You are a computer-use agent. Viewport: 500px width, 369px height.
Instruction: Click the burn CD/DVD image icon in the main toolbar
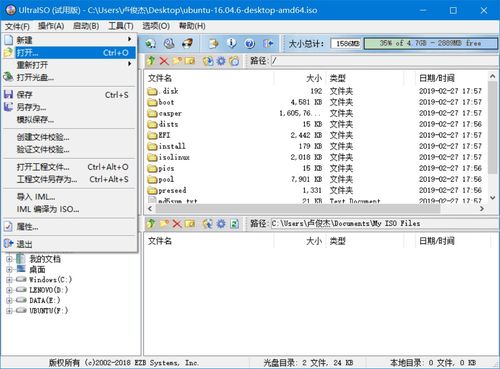188,43
